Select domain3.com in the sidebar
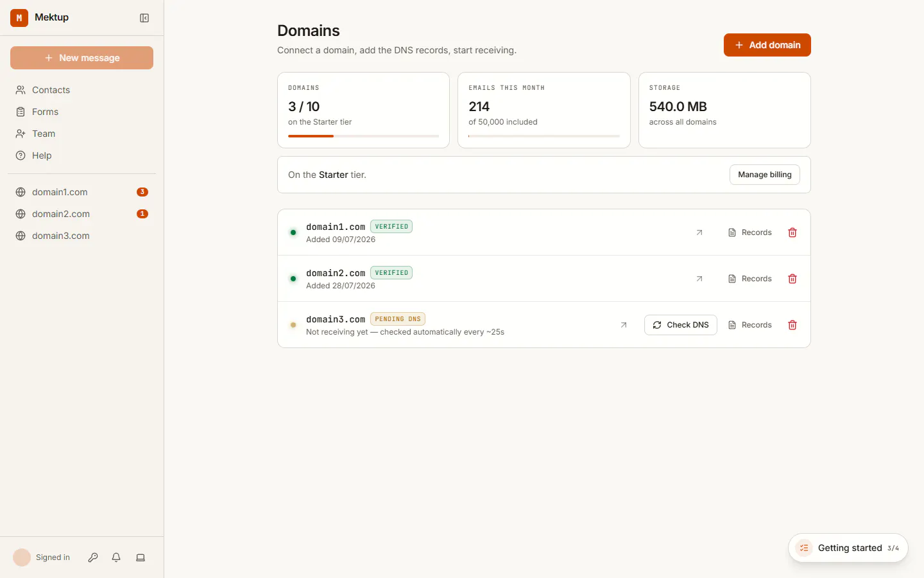The width and height of the screenshot is (924, 578). click(81, 236)
